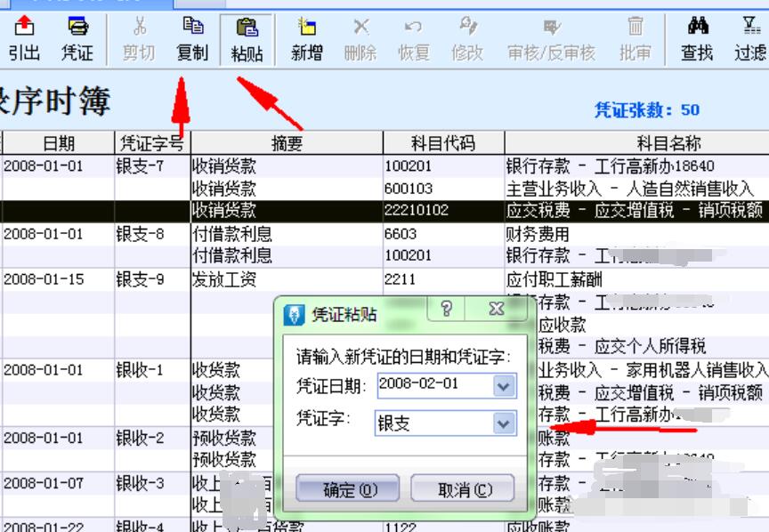
Task: Click the help question mark in dialog
Action: pos(447,310)
